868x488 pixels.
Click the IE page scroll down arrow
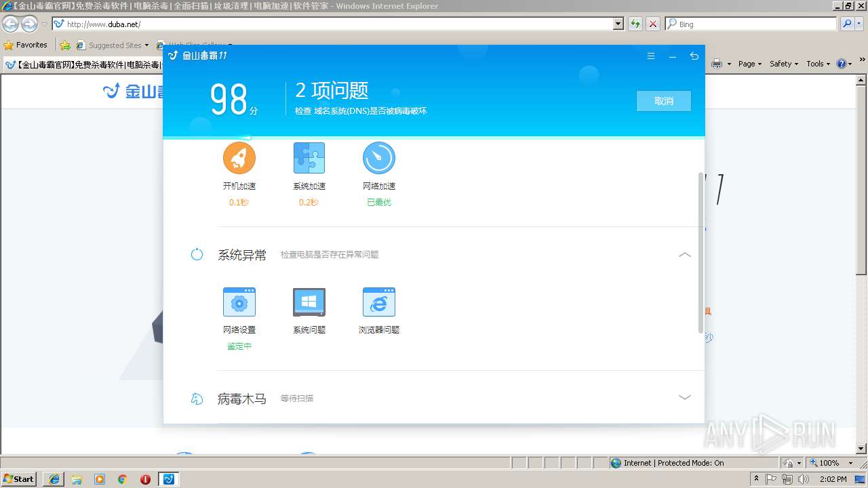pyautogui.click(x=862, y=448)
